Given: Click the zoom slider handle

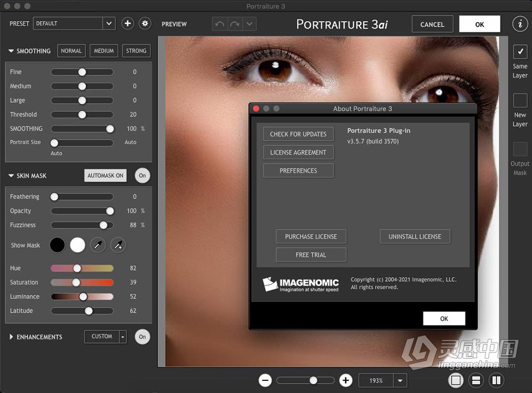Looking at the screenshot, I should tap(314, 380).
